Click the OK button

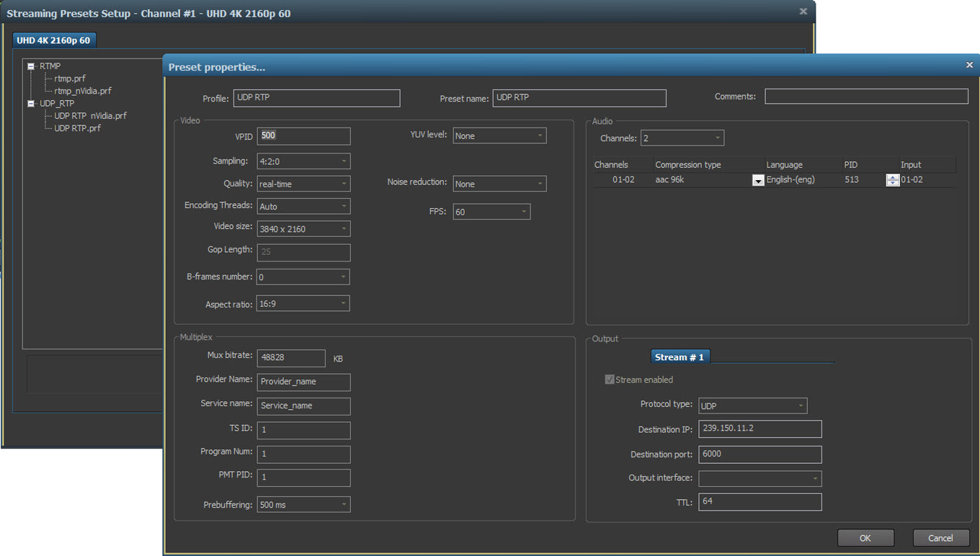(865, 538)
